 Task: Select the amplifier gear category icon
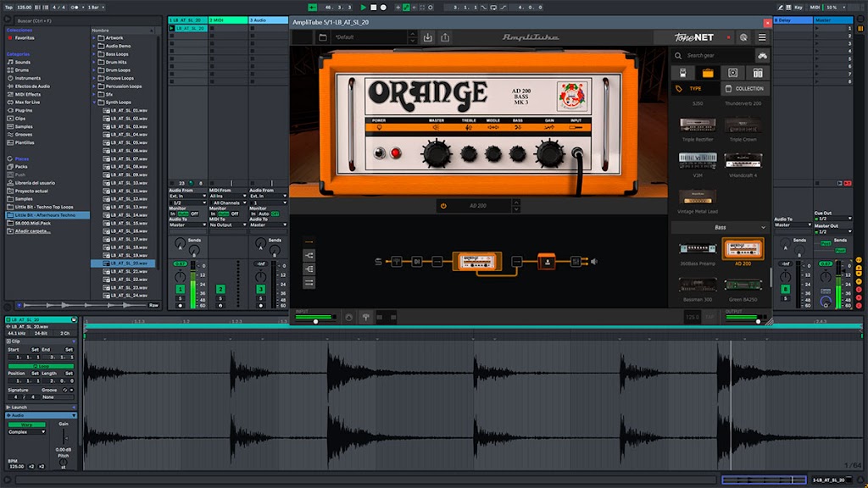coord(708,73)
